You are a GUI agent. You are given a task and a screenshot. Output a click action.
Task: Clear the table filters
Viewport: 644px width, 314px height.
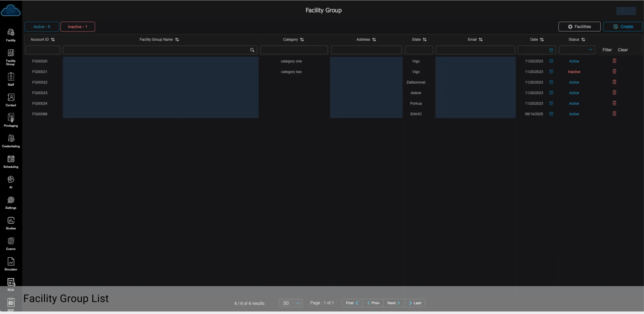(x=623, y=50)
